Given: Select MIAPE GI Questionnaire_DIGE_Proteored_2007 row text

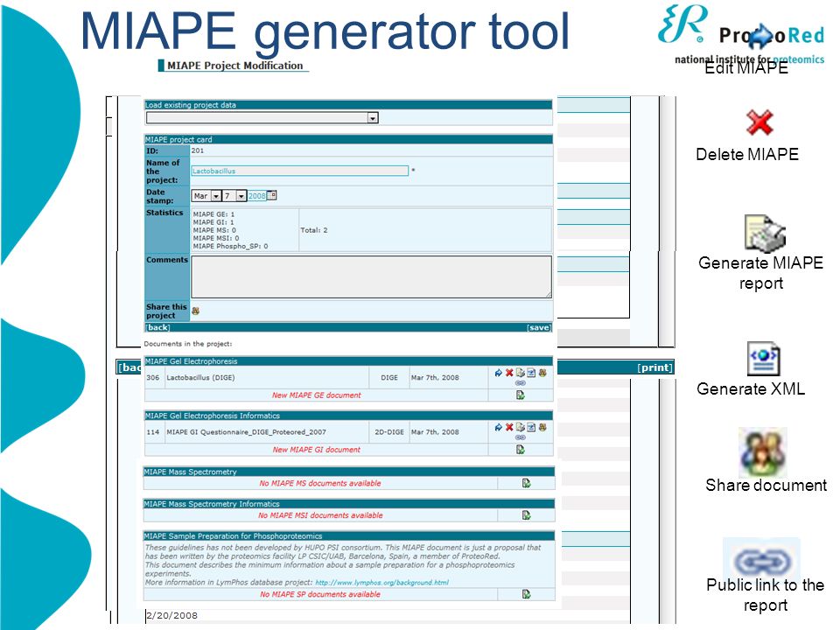Looking at the screenshot, I should tap(246, 432).
